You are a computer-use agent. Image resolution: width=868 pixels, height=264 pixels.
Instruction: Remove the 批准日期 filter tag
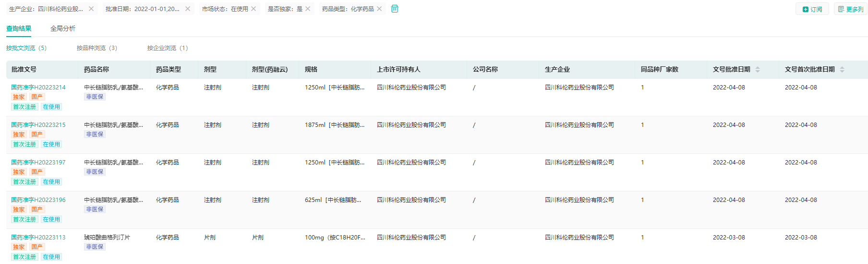pos(188,9)
